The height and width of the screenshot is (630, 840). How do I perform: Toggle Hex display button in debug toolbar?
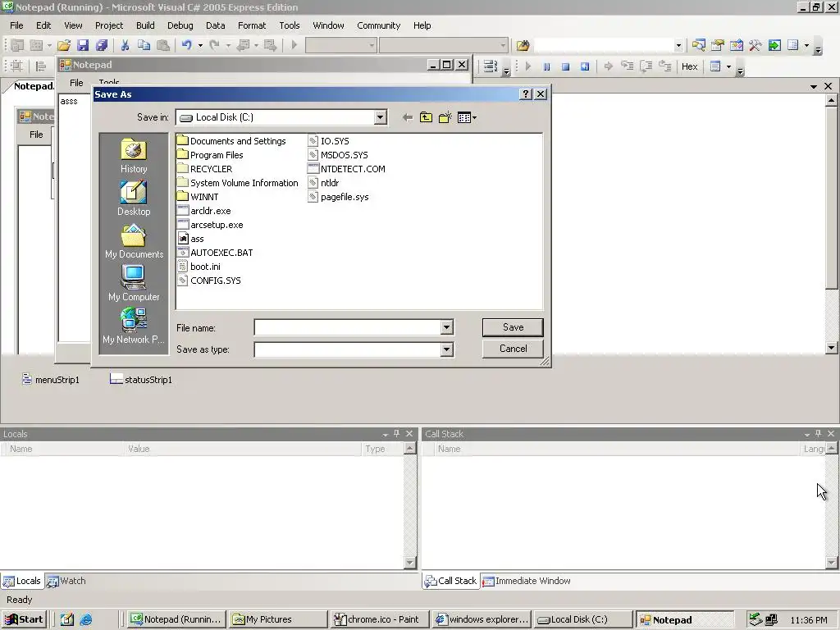point(689,66)
